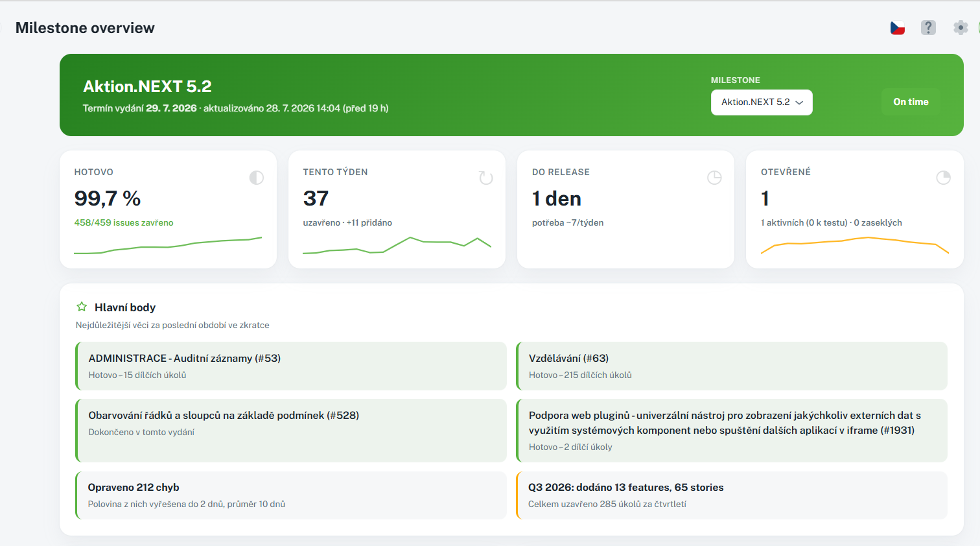
Task: Click Dokončeno v tomto vydání text
Action: pyautogui.click(x=141, y=432)
